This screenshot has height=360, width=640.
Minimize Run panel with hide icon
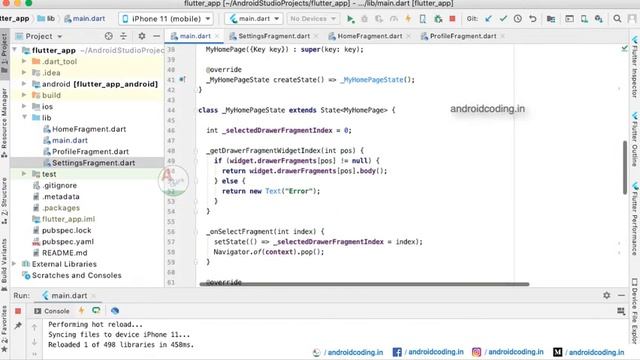[x=621, y=295]
